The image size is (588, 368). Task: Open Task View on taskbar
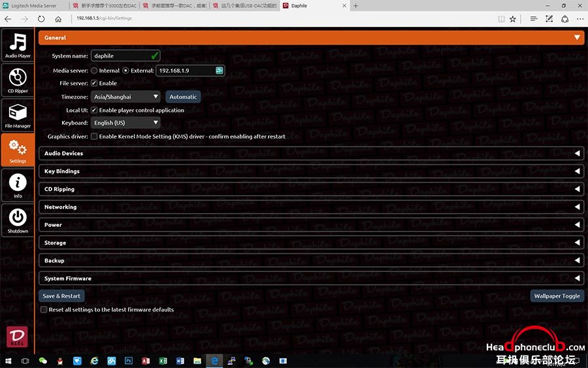(x=25, y=361)
